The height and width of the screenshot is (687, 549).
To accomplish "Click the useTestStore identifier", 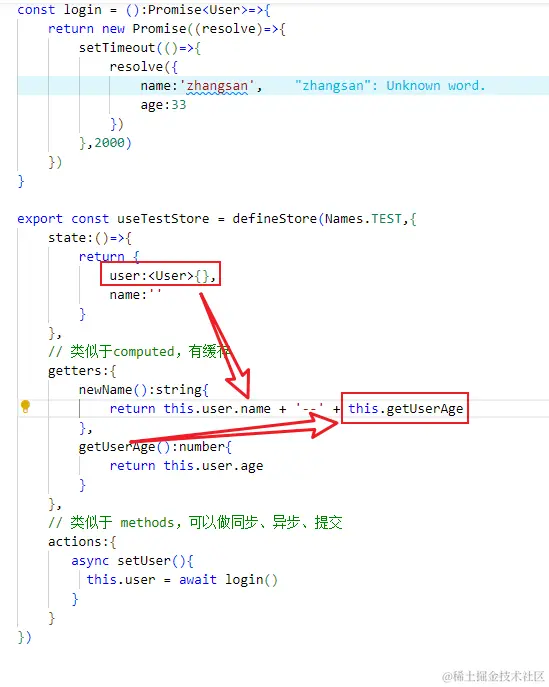I will [163, 218].
